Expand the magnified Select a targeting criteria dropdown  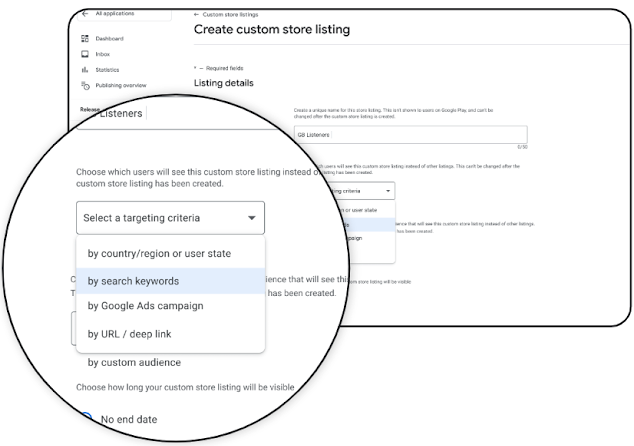click(170, 218)
